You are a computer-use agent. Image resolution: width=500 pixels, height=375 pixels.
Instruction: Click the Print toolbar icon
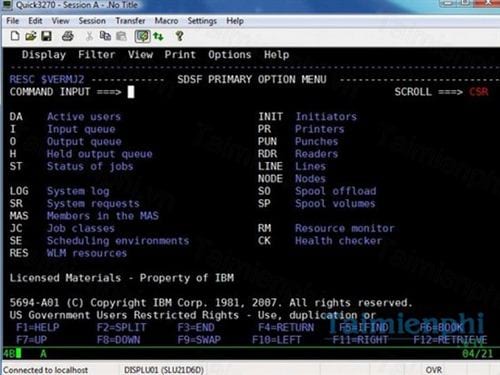(68, 36)
